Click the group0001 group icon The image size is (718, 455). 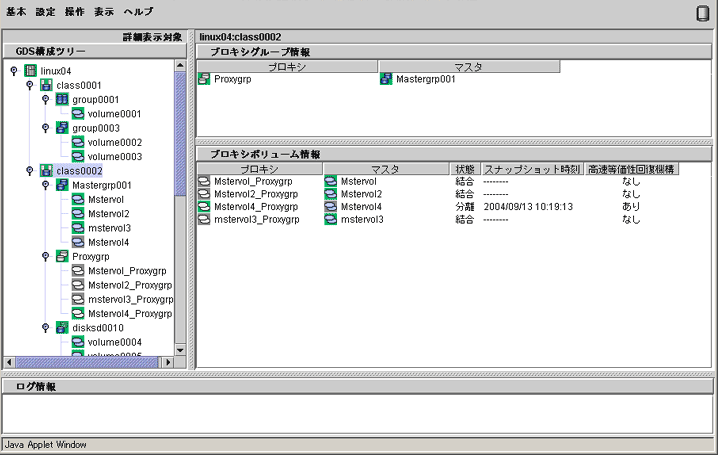click(62, 99)
